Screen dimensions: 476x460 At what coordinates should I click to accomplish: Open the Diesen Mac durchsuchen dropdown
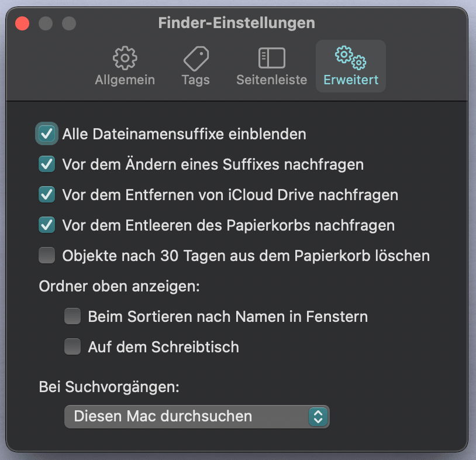pyautogui.click(x=196, y=417)
